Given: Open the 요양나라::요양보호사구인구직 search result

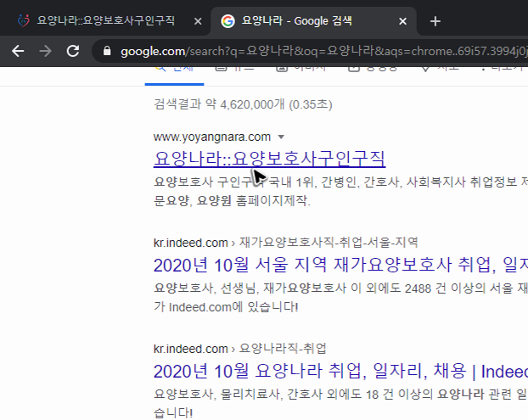Looking at the screenshot, I should pos(269,158).
